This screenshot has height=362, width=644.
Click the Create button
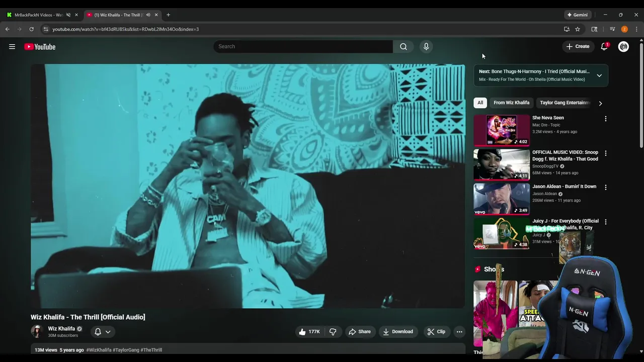[578, 46]
